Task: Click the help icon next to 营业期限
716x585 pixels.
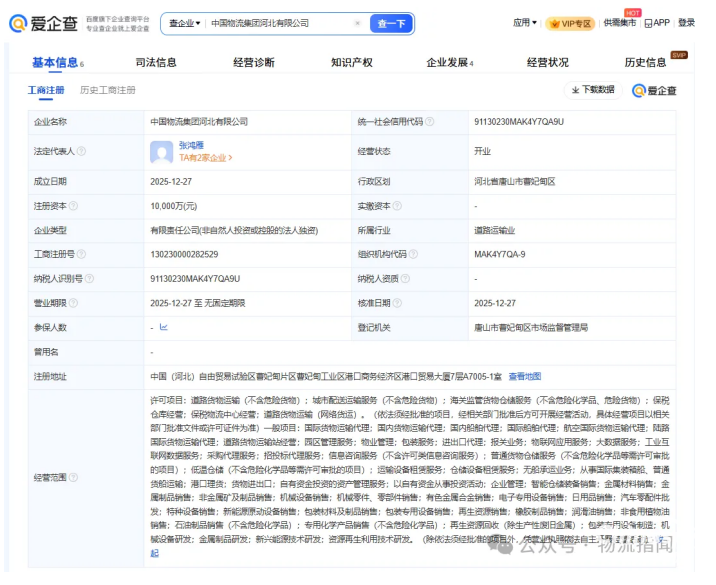Action: click(x=73, y=303)
